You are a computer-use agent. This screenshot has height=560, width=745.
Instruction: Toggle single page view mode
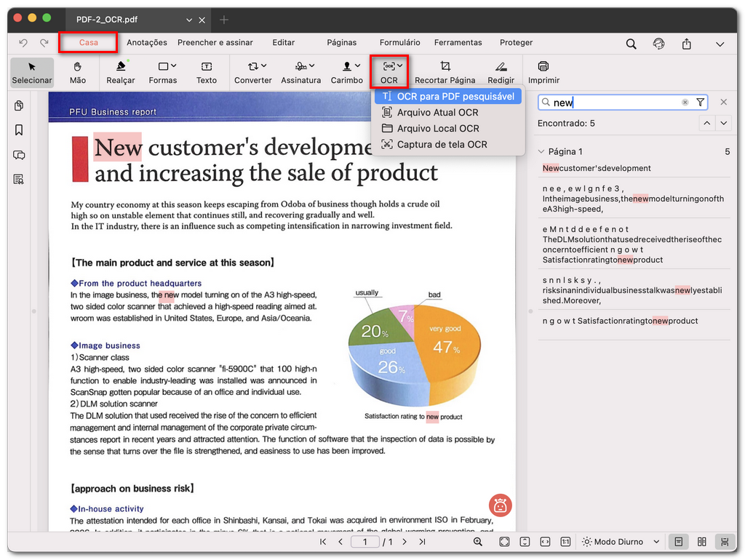[x=680, y=542]
